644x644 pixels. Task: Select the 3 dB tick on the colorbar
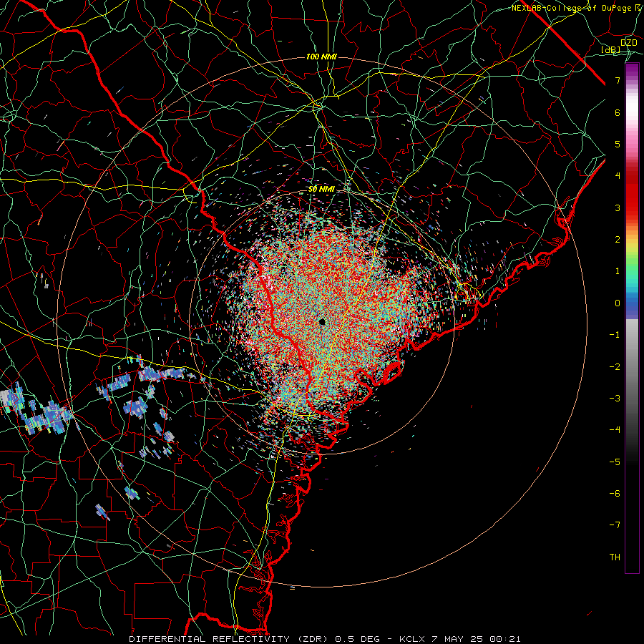point(618,208)
